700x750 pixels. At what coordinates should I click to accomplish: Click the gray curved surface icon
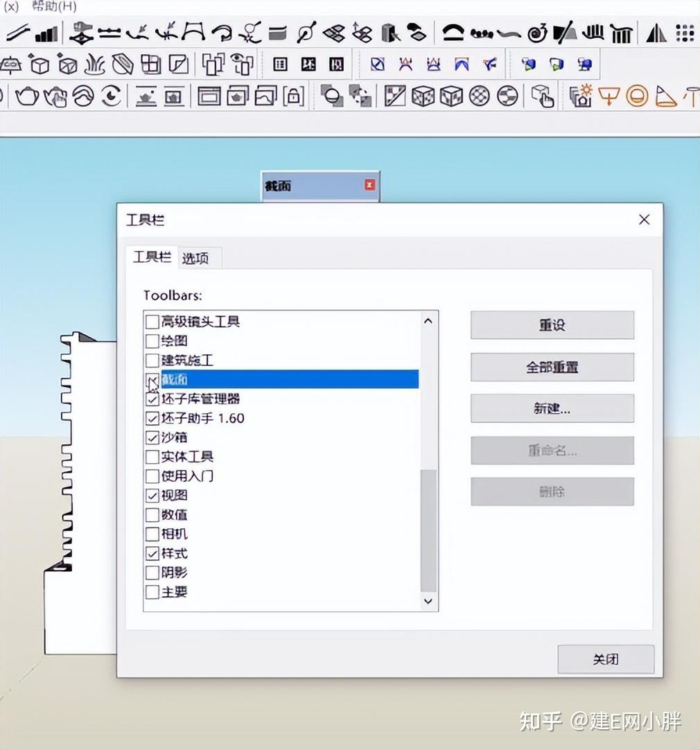tap(277, 33)
